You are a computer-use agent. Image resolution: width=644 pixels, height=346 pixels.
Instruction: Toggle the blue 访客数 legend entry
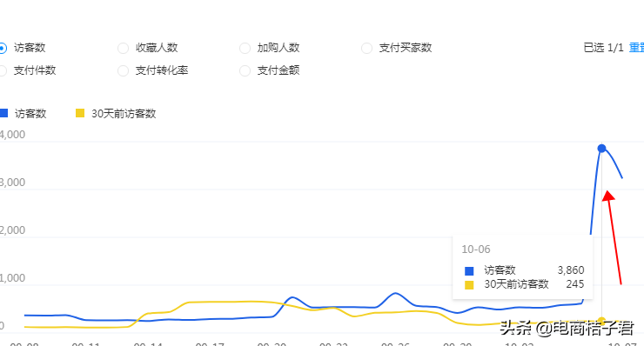click(x=23, y=114)
